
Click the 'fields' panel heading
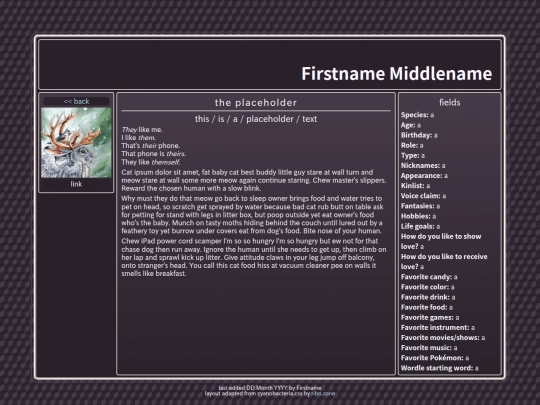pos(449,102)
